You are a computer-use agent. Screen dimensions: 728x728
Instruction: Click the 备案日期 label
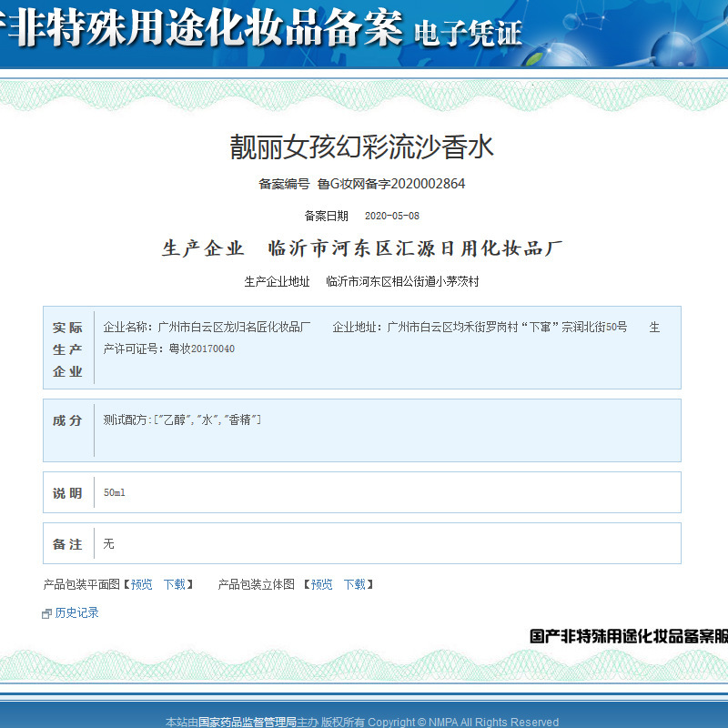pos(327,216)
